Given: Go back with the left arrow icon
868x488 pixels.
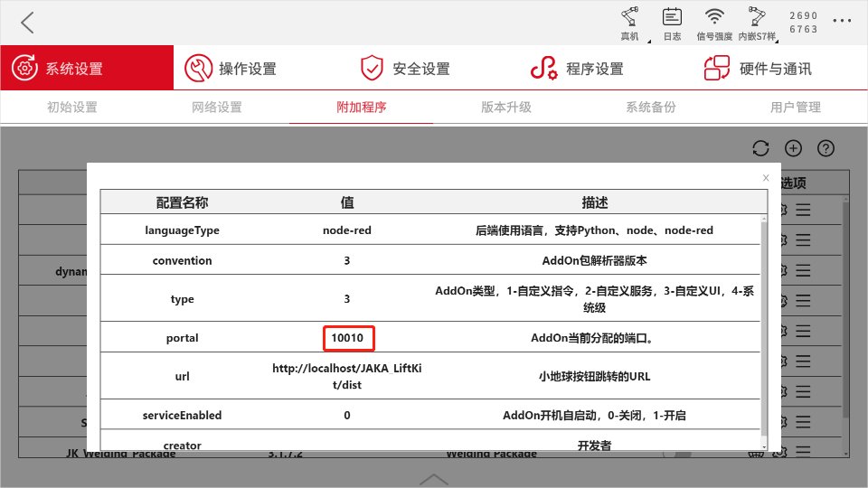Looking at the screenshot, I should click(x=27, y=23).
